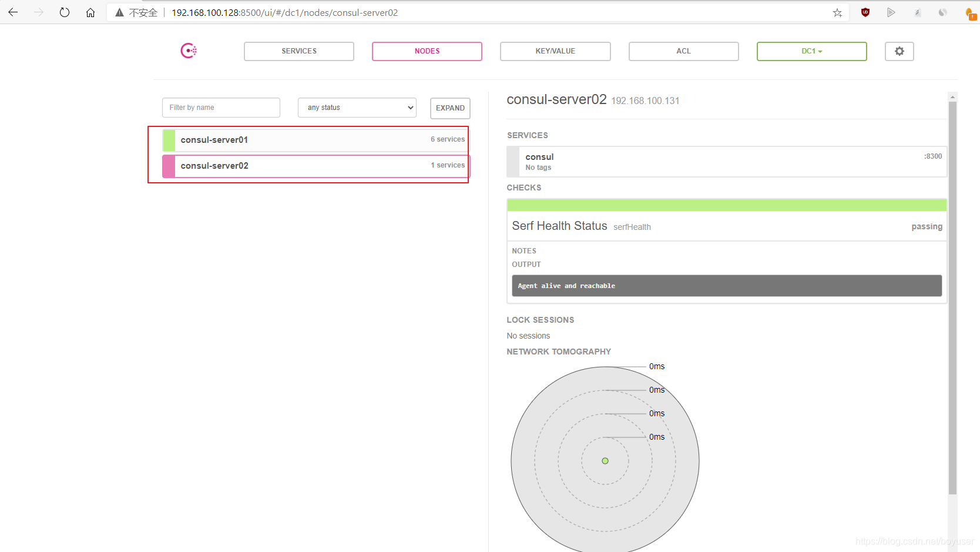
Task: Click the 192.168.100.131 node address
Action: point(645,101)
